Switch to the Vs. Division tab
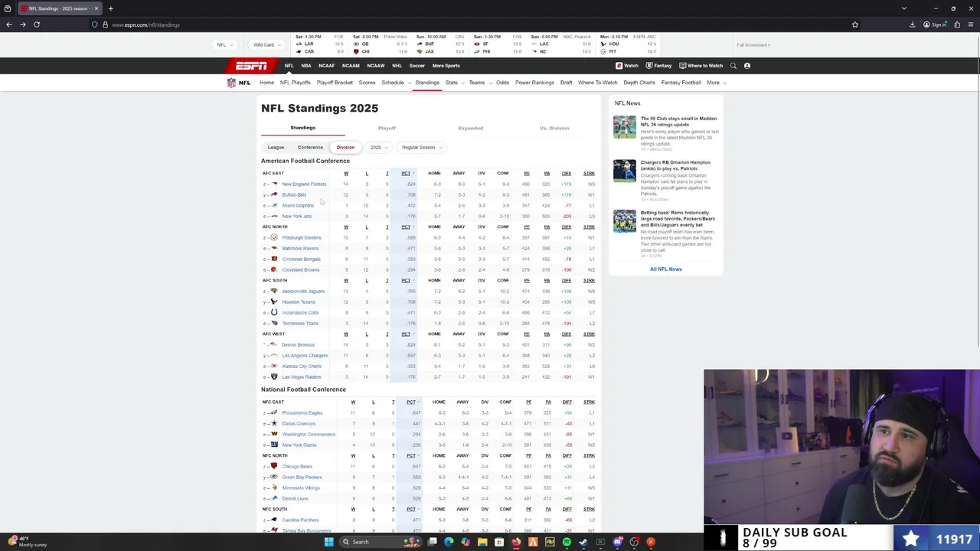The image size is (980, 551). point(554,128)
